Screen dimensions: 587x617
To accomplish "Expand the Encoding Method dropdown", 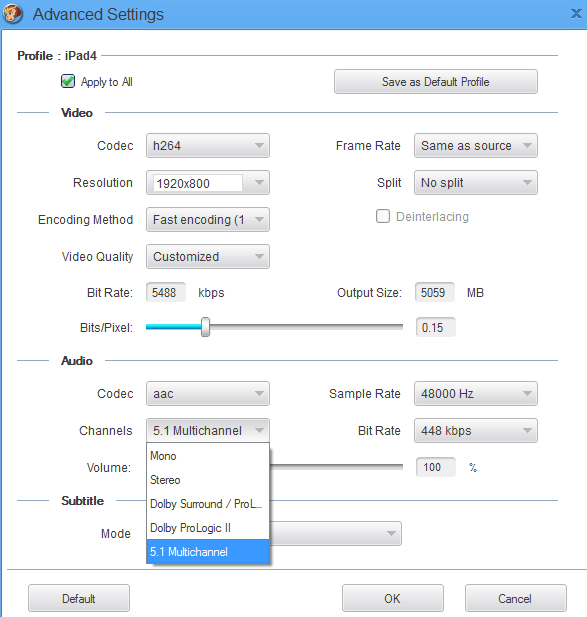I will [208, 220].
